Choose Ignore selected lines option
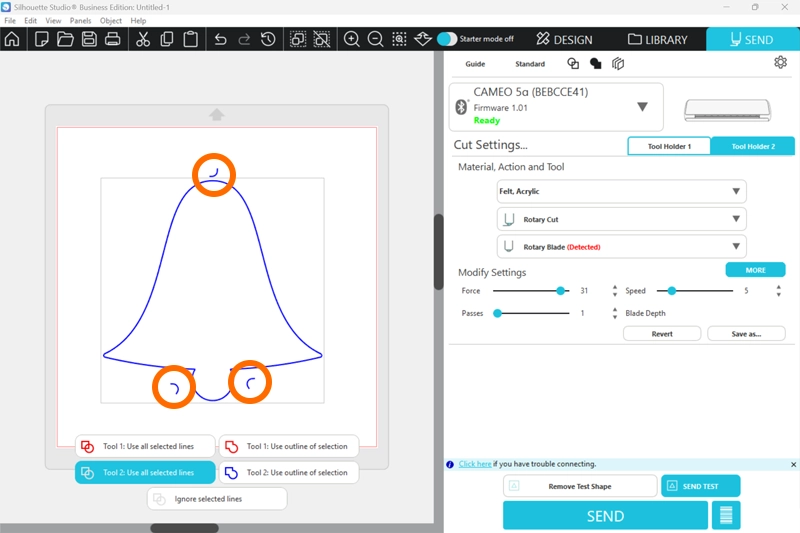This screenshot has height=533, width=800. pyautogui.click(x=217, y=498)
